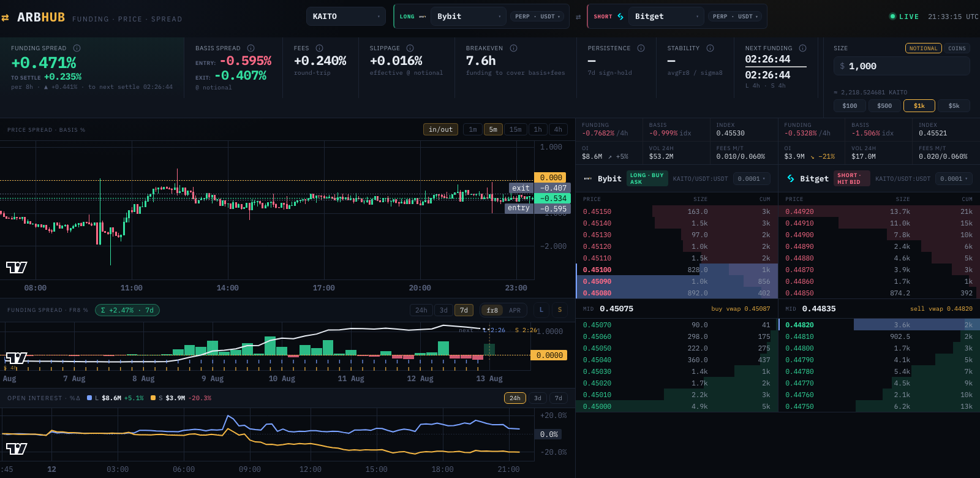The height and width of the screenshot is (478, 980).
Task: Click the Bybit 0.45100 ask row
Action: point(677,270)
